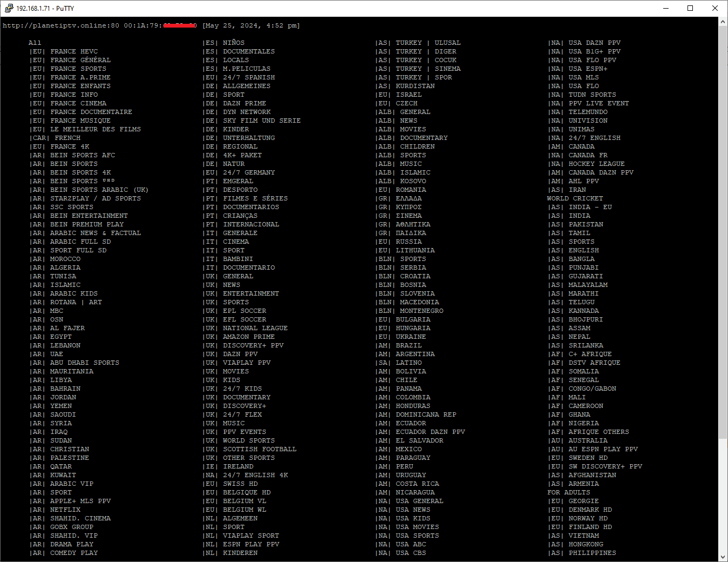Click the planetiptv.online URL text
Viewport: 728px width, 562px height.
pyautogui.click(x=61, y=25)
